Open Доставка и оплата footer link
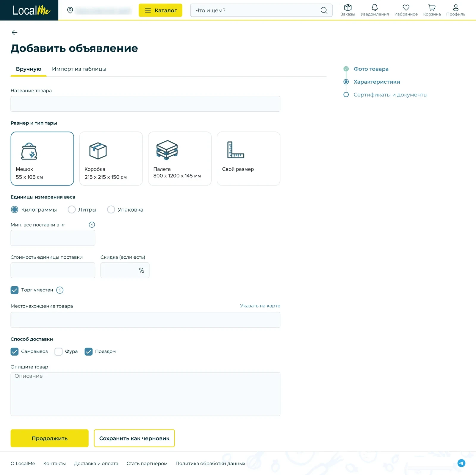The width and height of the screenshot is (476, 475). point(96,463)
